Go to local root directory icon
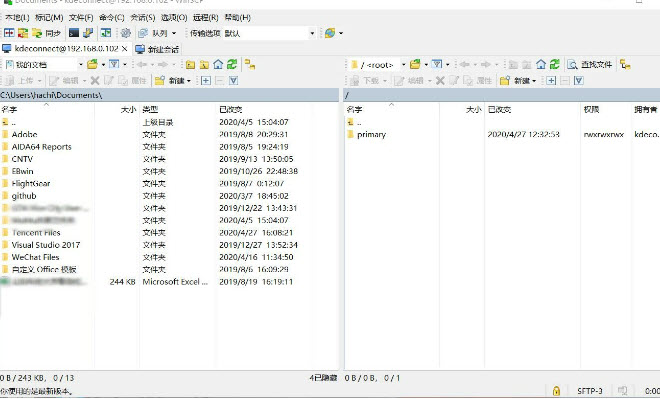This screenshot has height=399, width=660. 204,64
